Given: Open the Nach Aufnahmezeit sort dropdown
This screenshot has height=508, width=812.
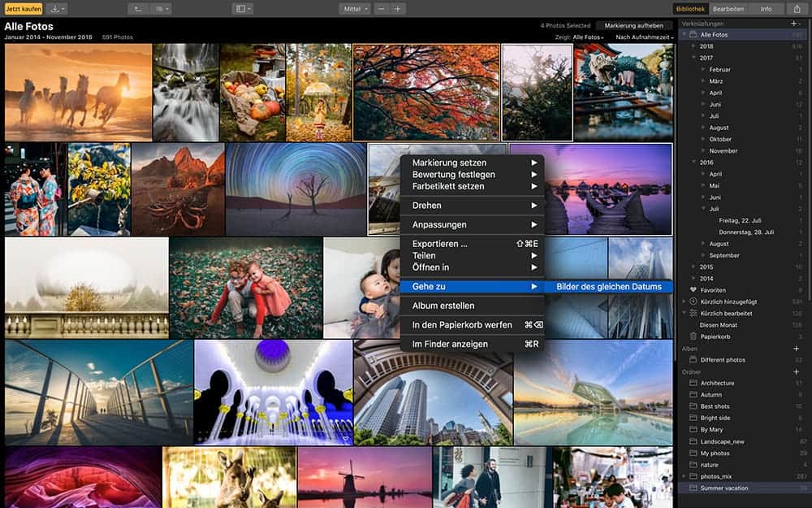Looking at the screenshot, I should (x=644, y=37).
